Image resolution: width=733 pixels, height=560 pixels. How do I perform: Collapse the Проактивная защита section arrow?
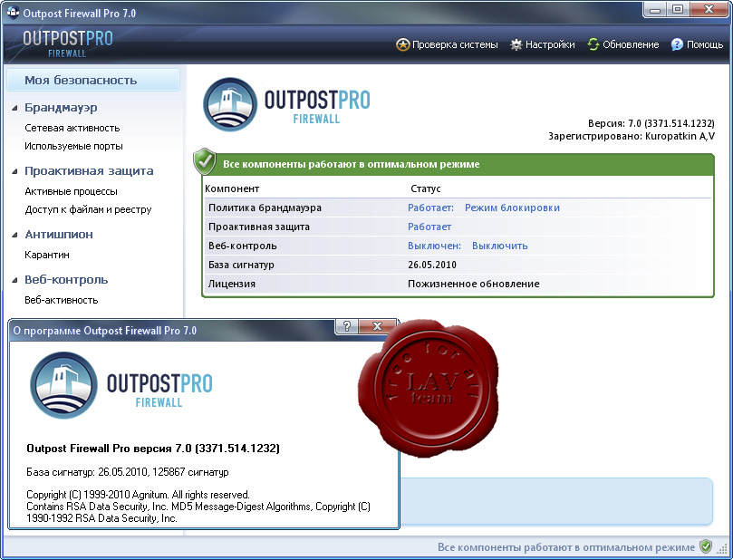click(15, 171)
